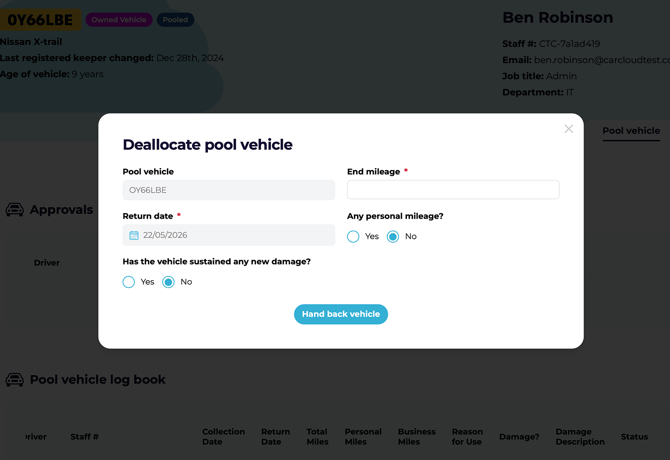The height and width of the screenshot is (460, 670).
Task: Click the car icon beside Pool vehicle log book
Action: tap(15, 380)
